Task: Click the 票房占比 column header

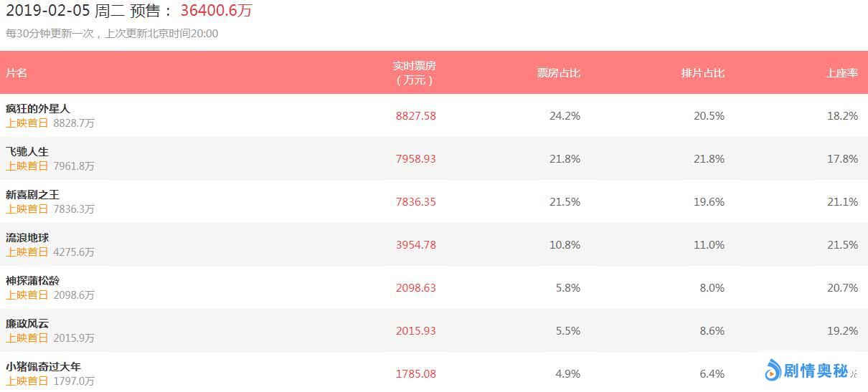Action: click(559, 73)
